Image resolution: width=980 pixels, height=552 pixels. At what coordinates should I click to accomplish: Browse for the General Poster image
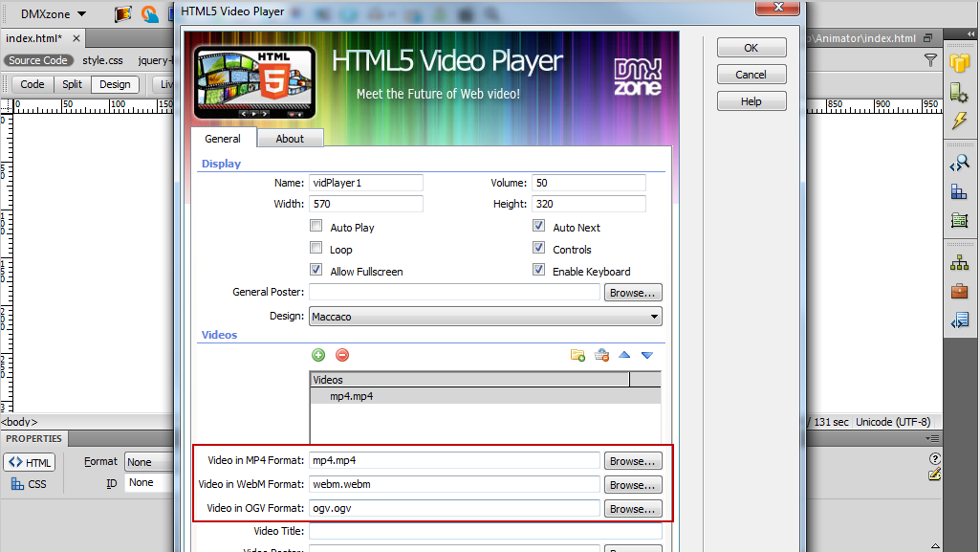point(633,293)
